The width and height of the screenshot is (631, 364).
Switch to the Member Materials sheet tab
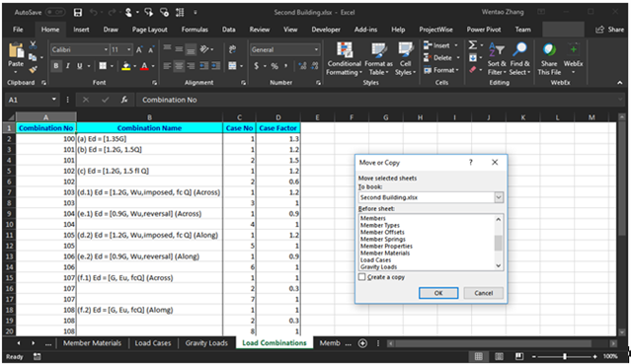(x=92, y=343)
